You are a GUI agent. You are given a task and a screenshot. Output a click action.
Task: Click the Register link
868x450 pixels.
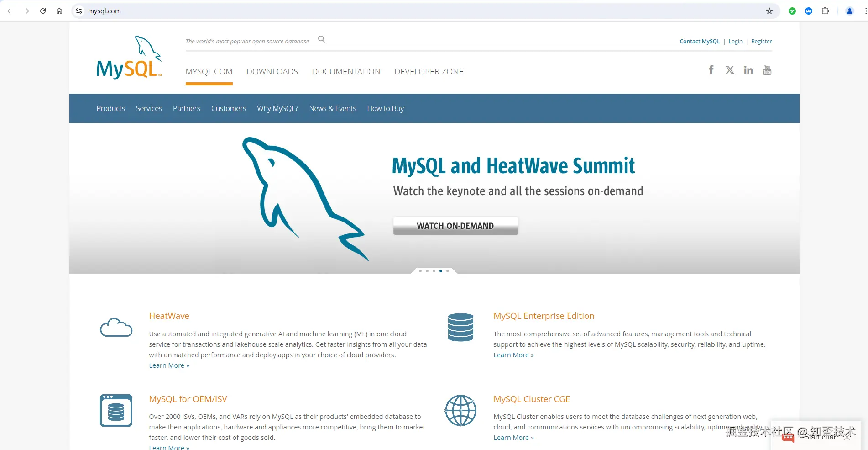pos(761,41)
